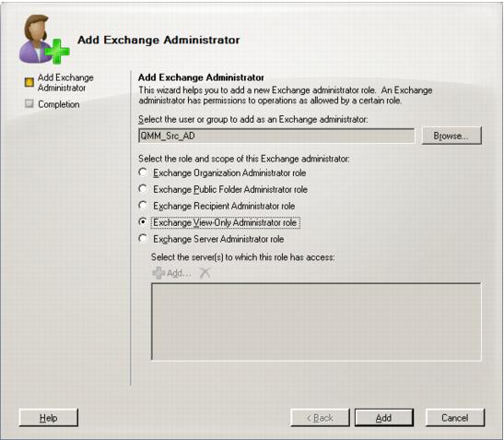
Task: Click the Help button
Action: 49,418
